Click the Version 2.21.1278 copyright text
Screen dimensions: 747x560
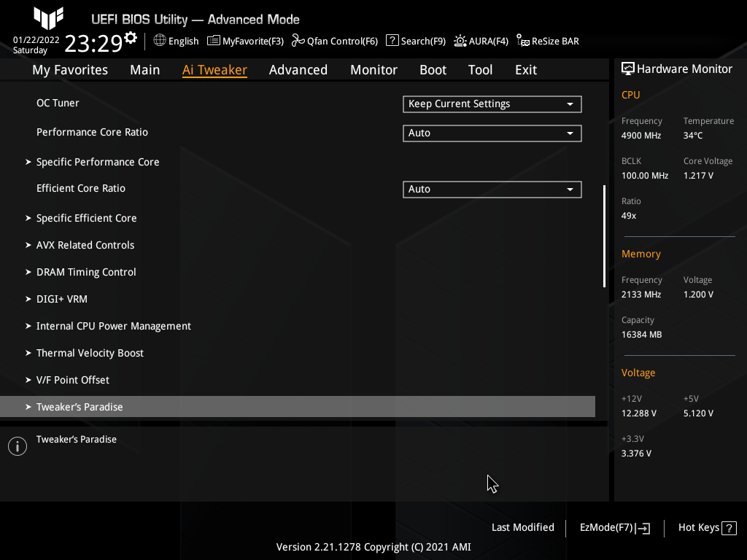(373, 547)
